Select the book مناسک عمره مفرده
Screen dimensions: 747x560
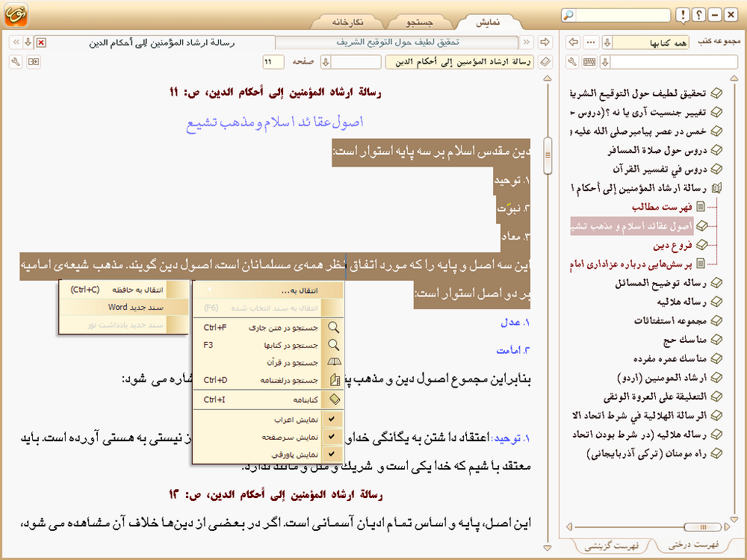670,358
